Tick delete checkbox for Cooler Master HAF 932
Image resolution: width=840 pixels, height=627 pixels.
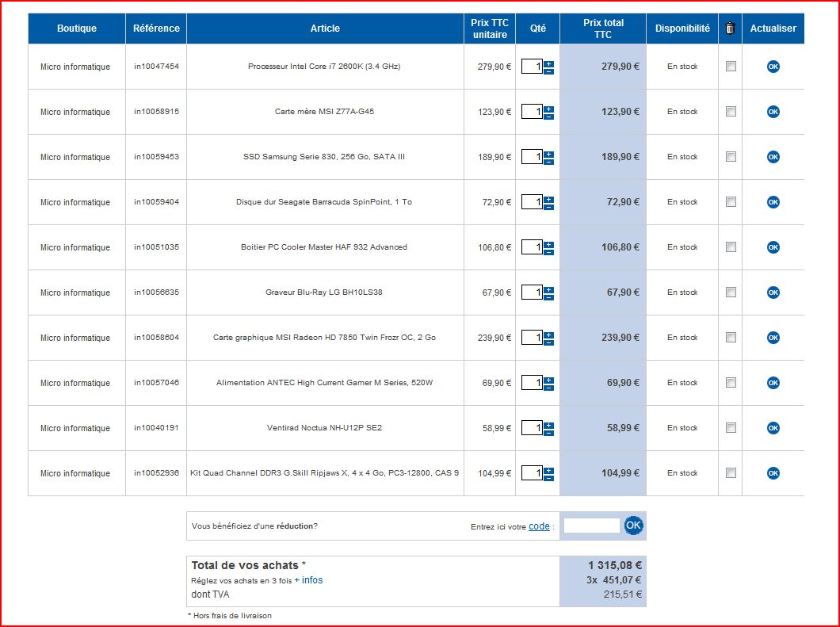pos(731,247)
